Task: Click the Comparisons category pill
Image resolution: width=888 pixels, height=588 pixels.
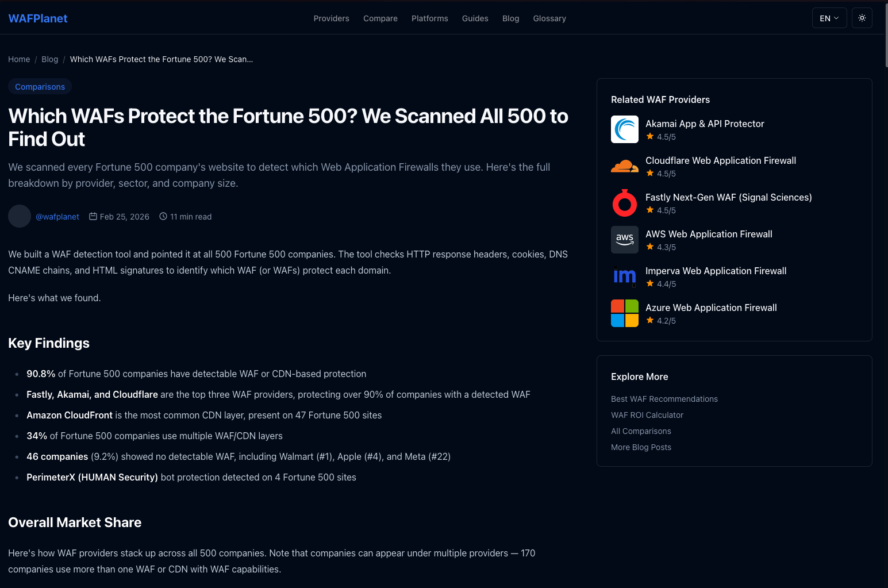Action: (x=40, y=86)
